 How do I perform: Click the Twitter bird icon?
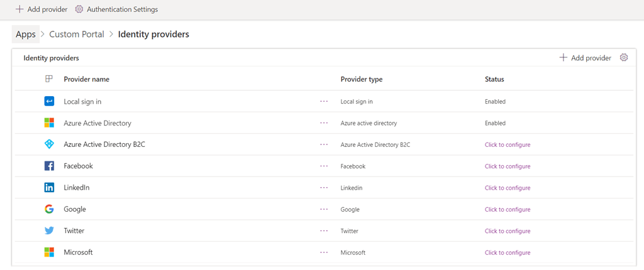[49, 230]
